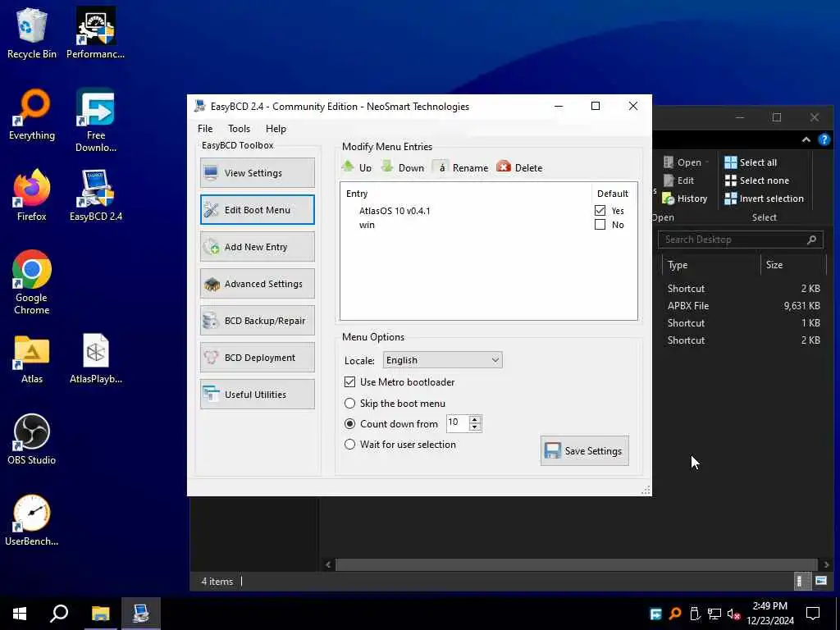Click Edit Boot Menu button
Image resolution: width=840 pixels, height=630 pixels.
(x=257, y=209)
